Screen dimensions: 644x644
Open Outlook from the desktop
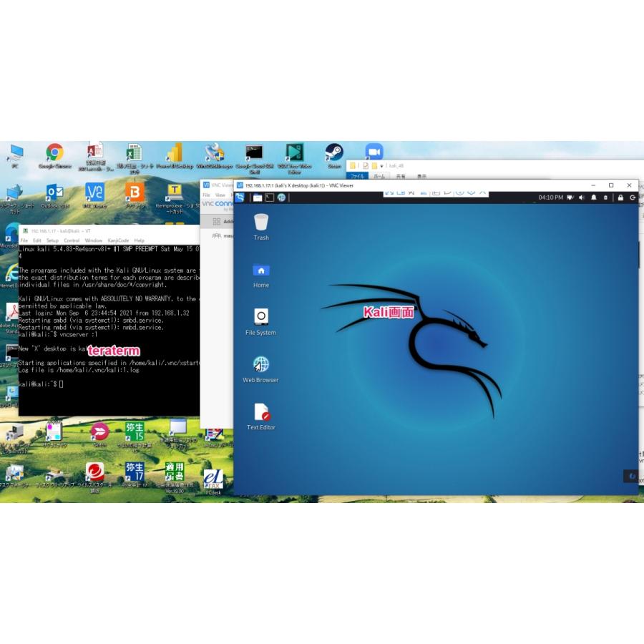tap(55, 191)
